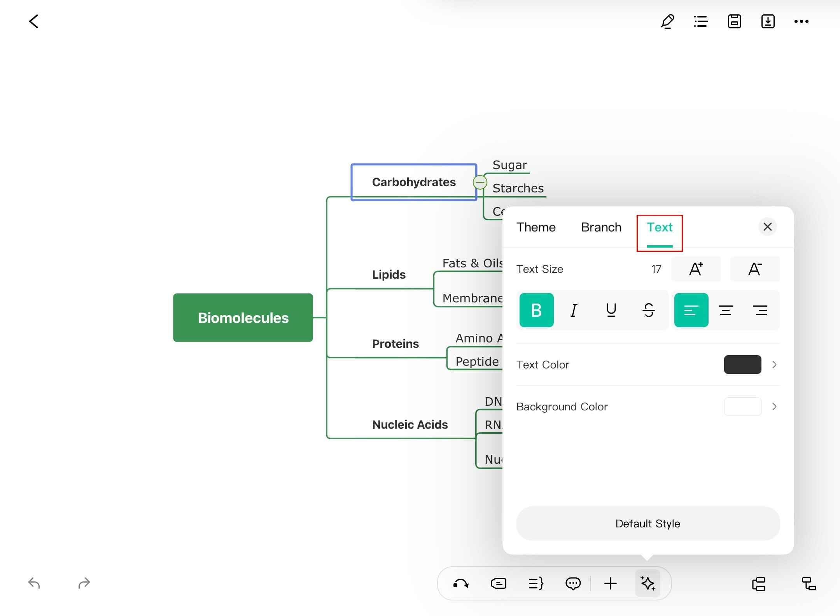This screenshot has height=616, width=840.
Task: Expand Text Color options chevron
Action: click(774, 365)
